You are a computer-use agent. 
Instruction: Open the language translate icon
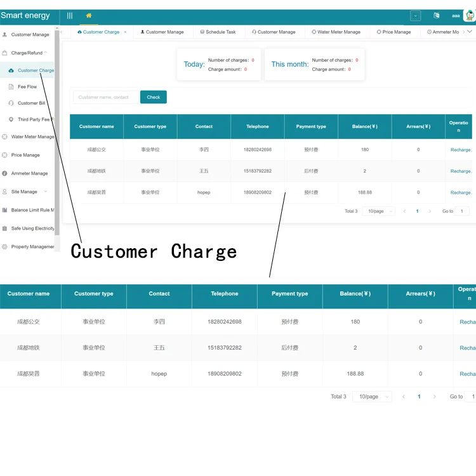pos(436,15)
